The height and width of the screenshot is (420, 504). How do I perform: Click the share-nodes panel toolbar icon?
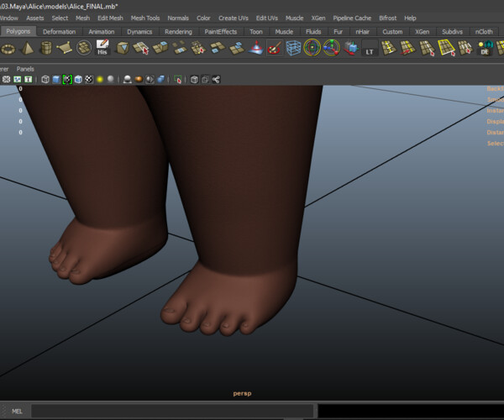click(216, 79)
